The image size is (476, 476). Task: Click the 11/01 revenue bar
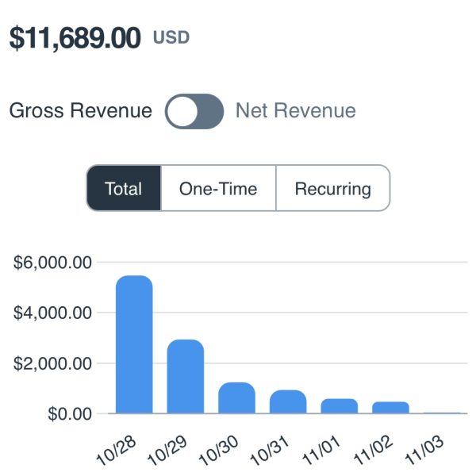[339, 405]
